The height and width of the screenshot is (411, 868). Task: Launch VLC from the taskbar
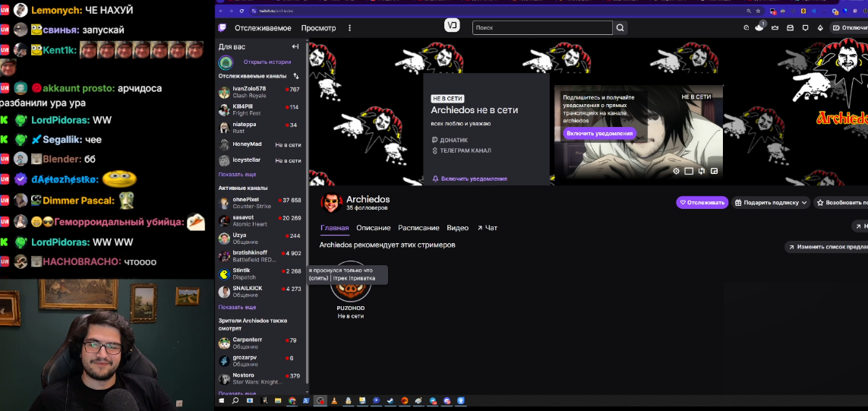(334, 400)
